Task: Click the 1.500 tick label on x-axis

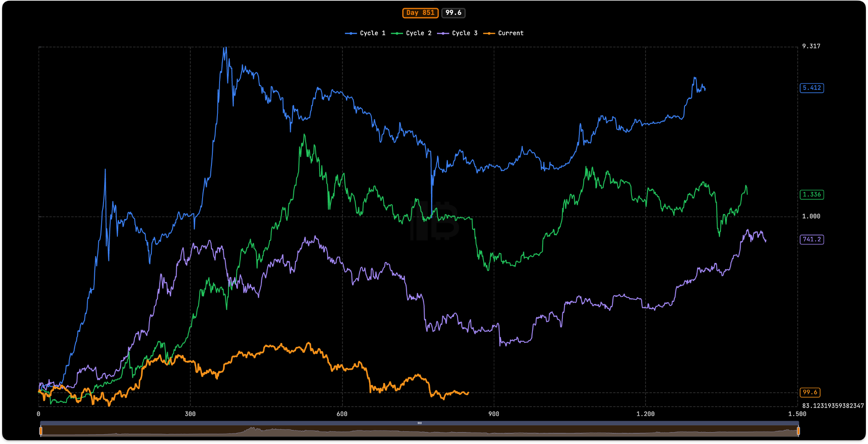Action: pyautogui.click(x=797, y=414)
